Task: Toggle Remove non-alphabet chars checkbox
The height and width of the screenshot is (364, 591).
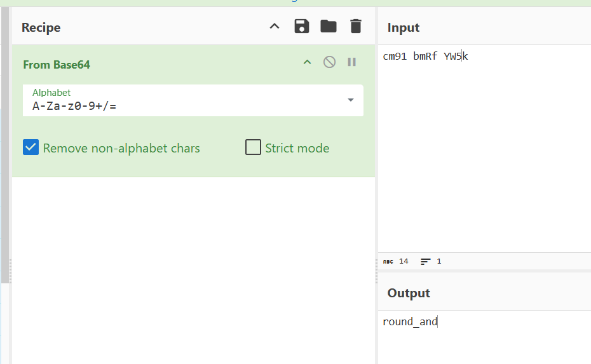Action: [31, 148]
